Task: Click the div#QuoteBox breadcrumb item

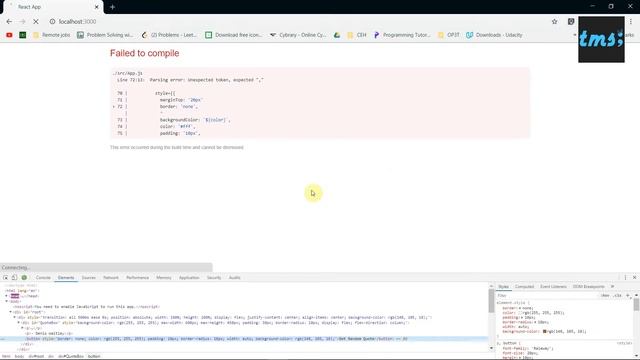Action: tap(71, 356)
